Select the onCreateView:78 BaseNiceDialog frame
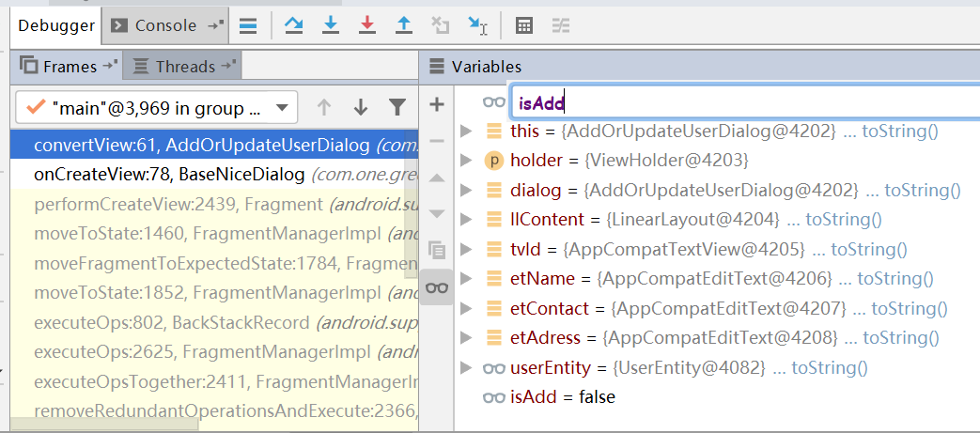The width and height of the screenshot is (980, 433). click(214, 175)
